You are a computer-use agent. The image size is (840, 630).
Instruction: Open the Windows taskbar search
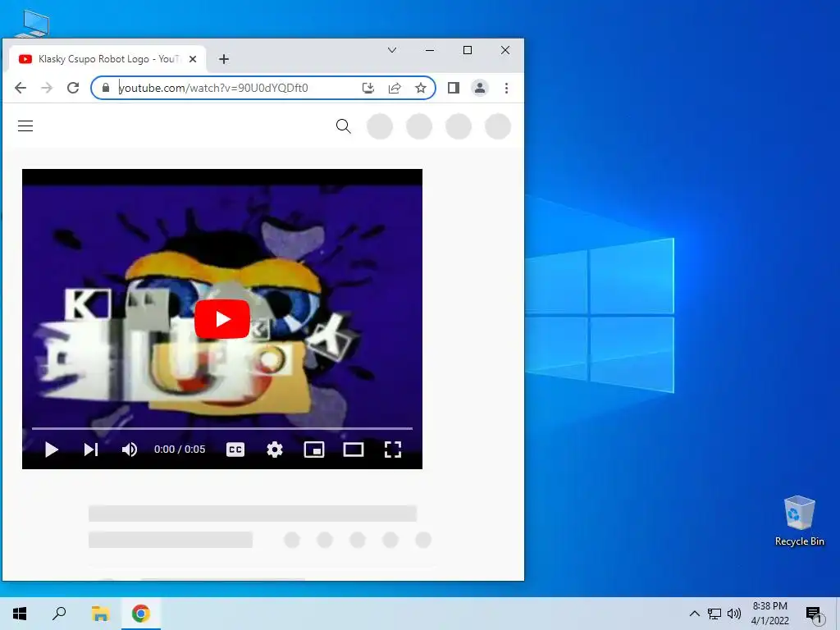coord(59,614)
